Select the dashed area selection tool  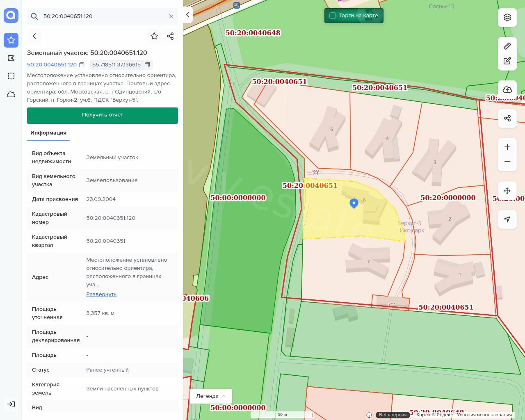tap(11, 76)
